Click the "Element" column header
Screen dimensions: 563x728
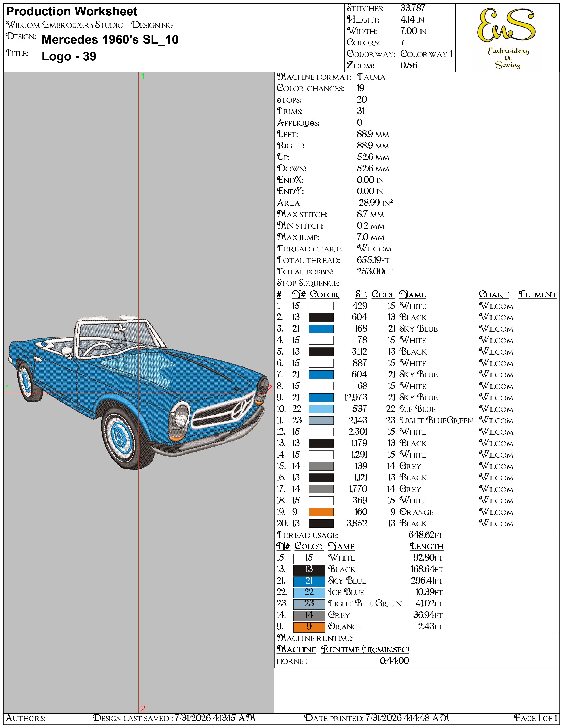pyautogui.click(x=538, y=295)
